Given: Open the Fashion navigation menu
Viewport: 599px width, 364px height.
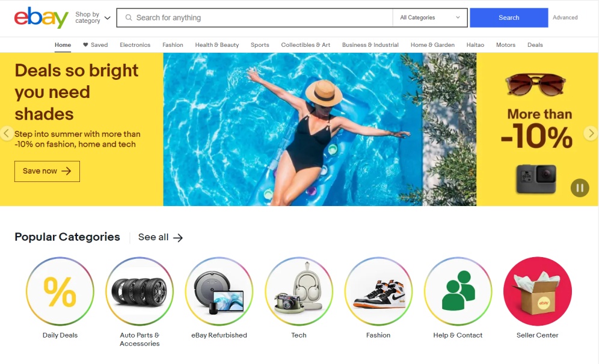Looking at the screenshot, I should pos(173,45).
